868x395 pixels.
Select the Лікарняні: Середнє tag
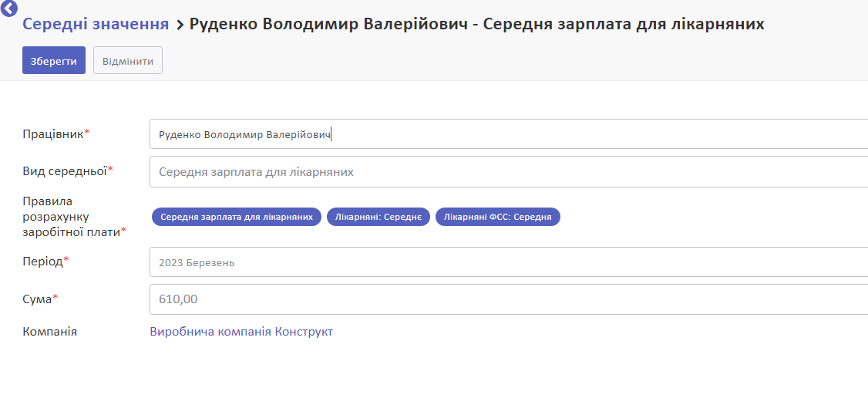click(378, 217)
